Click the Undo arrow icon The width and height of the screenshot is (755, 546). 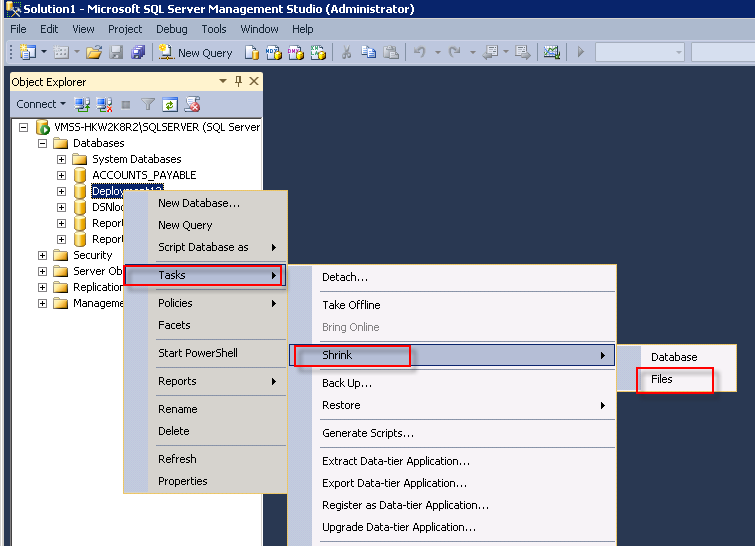pos(420,52)
